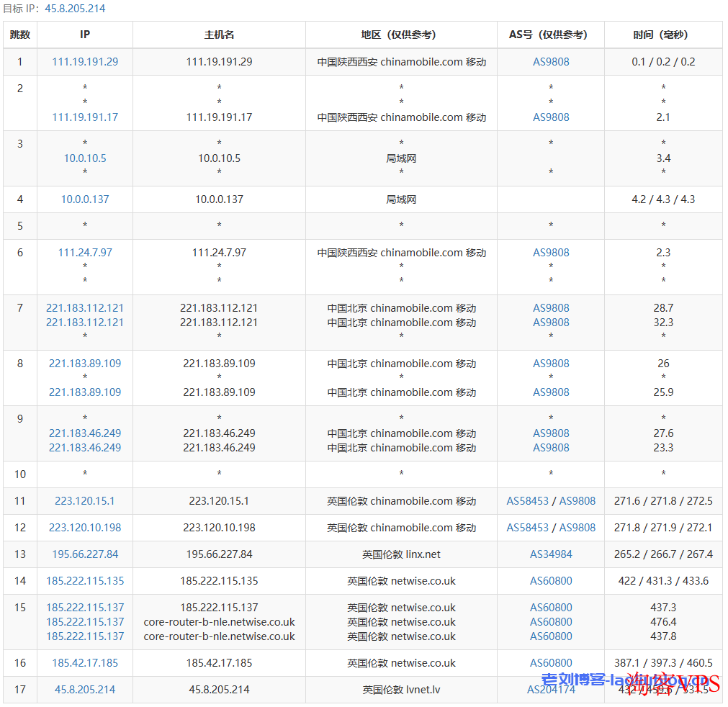Open AS9808 link in hop 11 row
The image size is (728, 707).
tap(577, 501)
